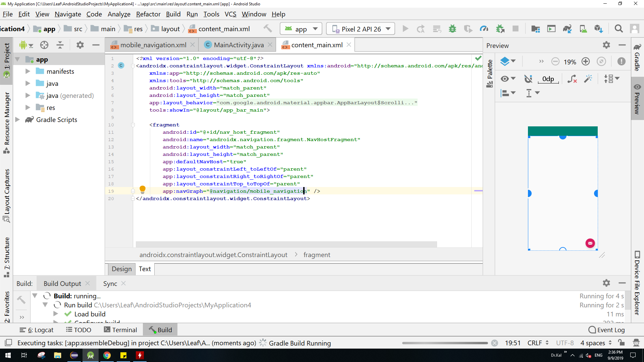Screen dimensions: 644x362
Task: Click Scroll from Source target icon
Action: 44,45
